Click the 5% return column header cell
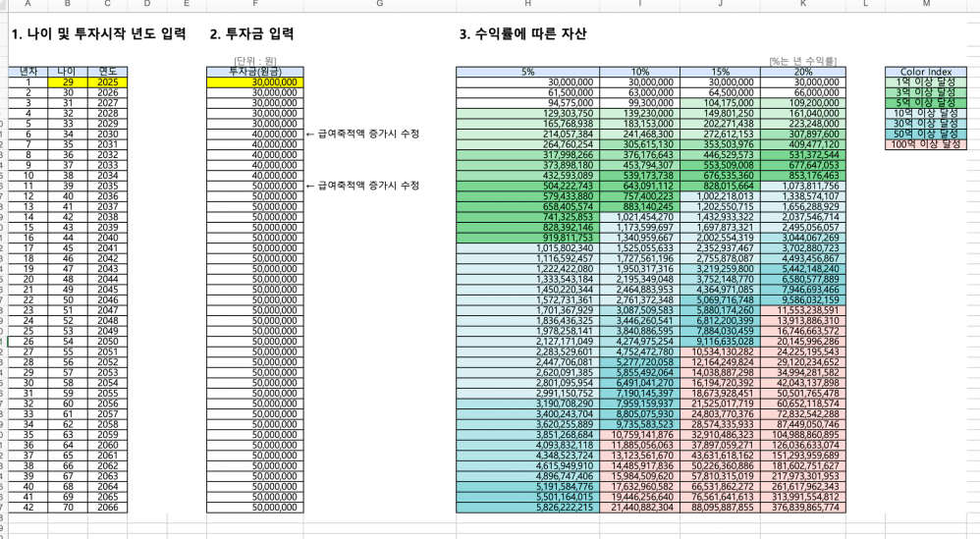This screenshot has width=980, height=539. tap(527, 72)
